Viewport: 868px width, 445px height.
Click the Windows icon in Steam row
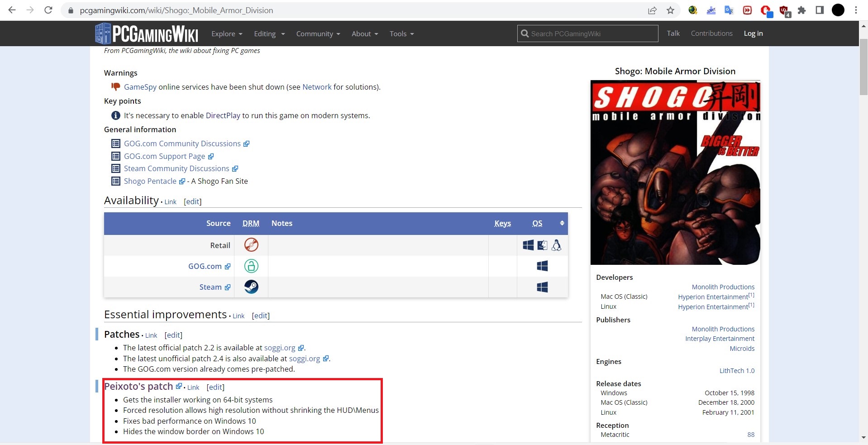pyautogui.click(x=542, y=287)
